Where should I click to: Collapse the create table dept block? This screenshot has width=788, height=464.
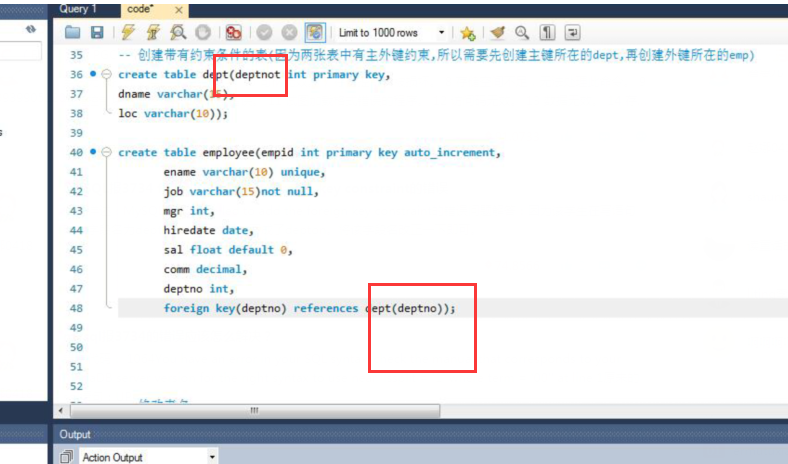click(x=106, y=74)
